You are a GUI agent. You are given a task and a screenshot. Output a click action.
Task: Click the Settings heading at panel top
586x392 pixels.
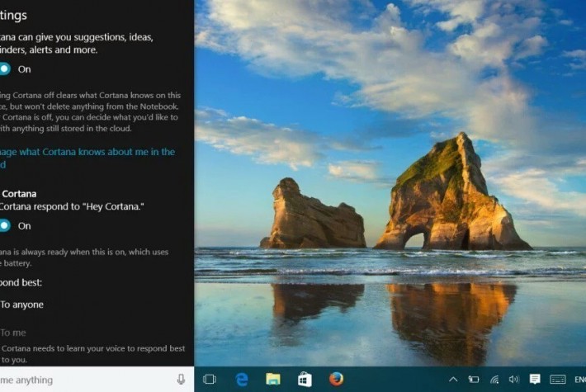pos(13,15)
